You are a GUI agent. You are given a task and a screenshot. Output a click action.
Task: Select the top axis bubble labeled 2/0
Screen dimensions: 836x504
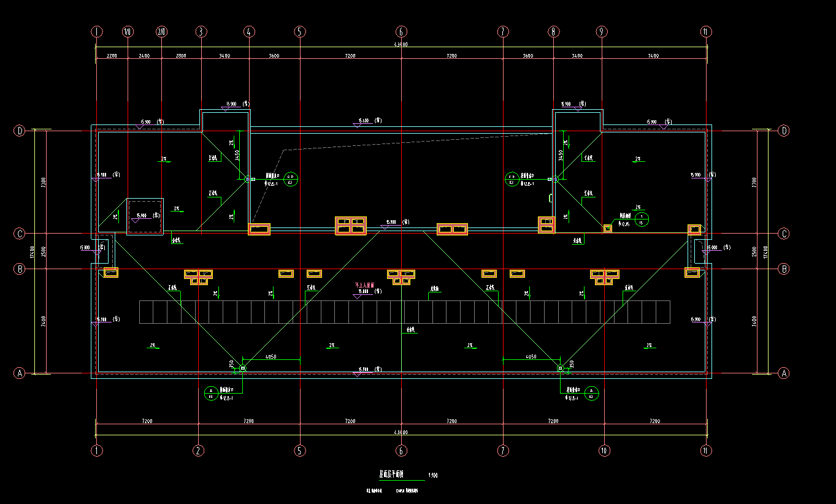click(x=161, y=31)
